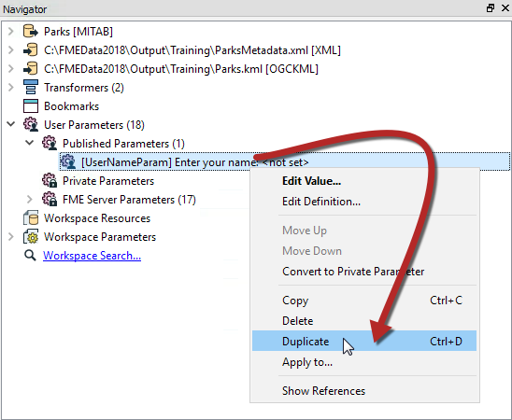Expand the Workspace Parameters node

11,237
